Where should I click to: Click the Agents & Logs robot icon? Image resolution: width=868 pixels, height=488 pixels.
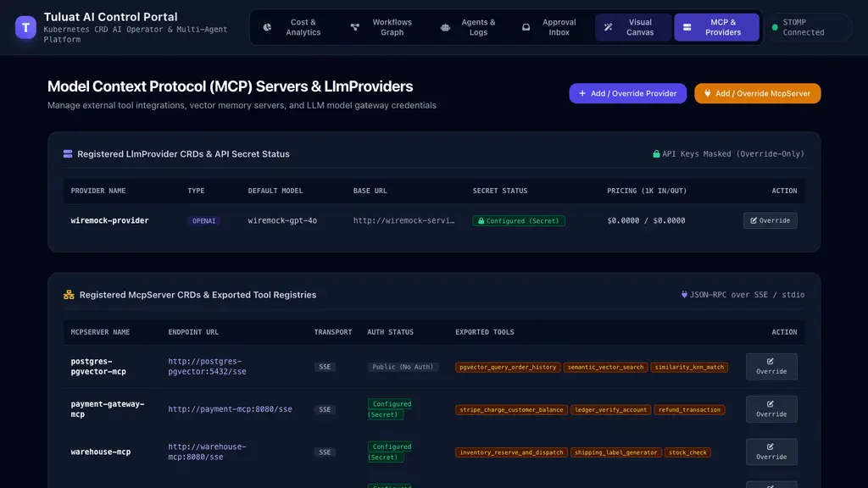click(445, 27)
